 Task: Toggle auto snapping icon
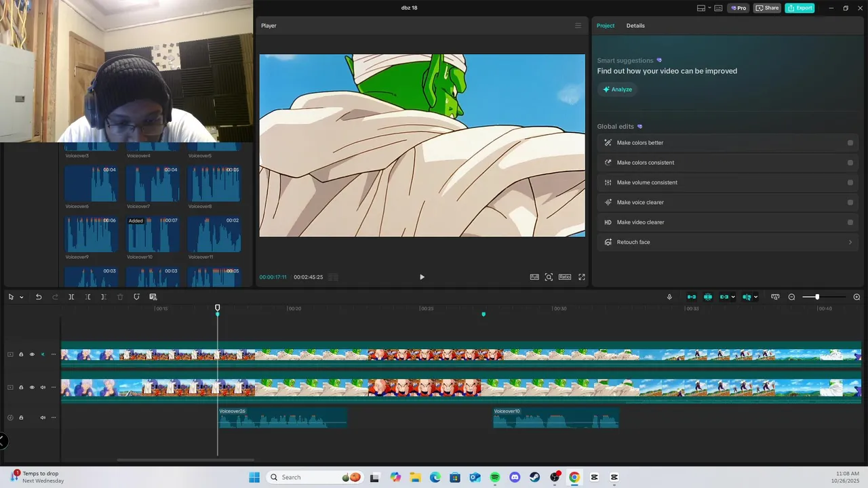tap(708, 297)
